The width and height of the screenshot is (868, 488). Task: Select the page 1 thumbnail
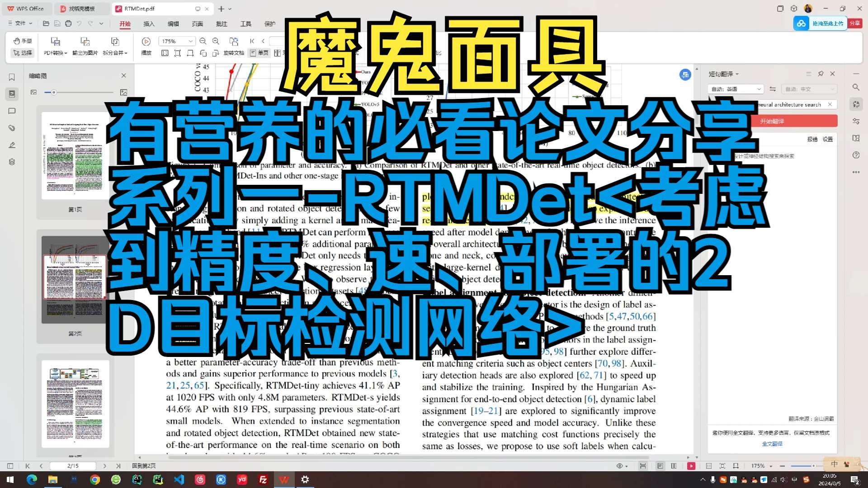[x=75, y=156]
